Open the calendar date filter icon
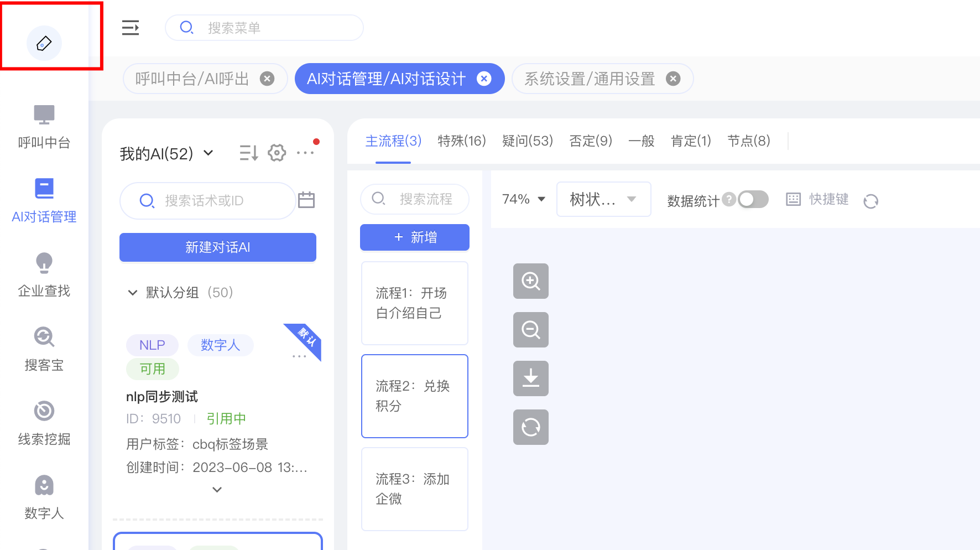The height and width of the screenshot is (550, 980). tap(306, 200)
